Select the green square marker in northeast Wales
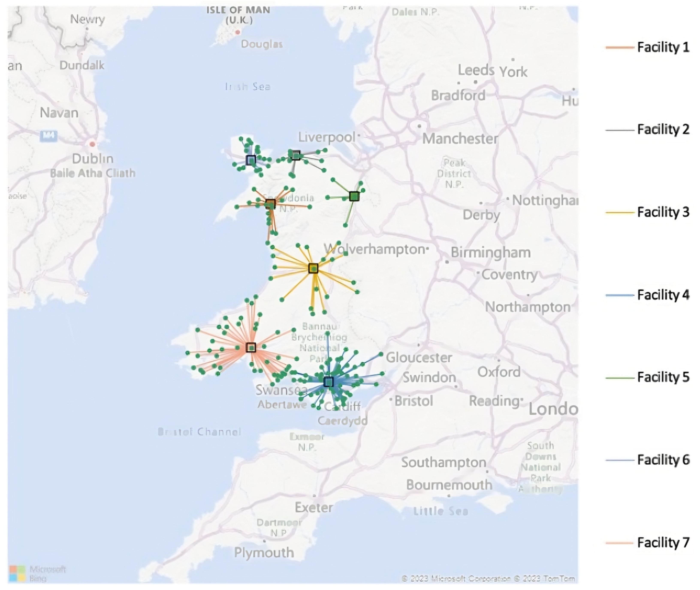Image resolution: width=700 pixels, height=590 pixels. [354, 196]
